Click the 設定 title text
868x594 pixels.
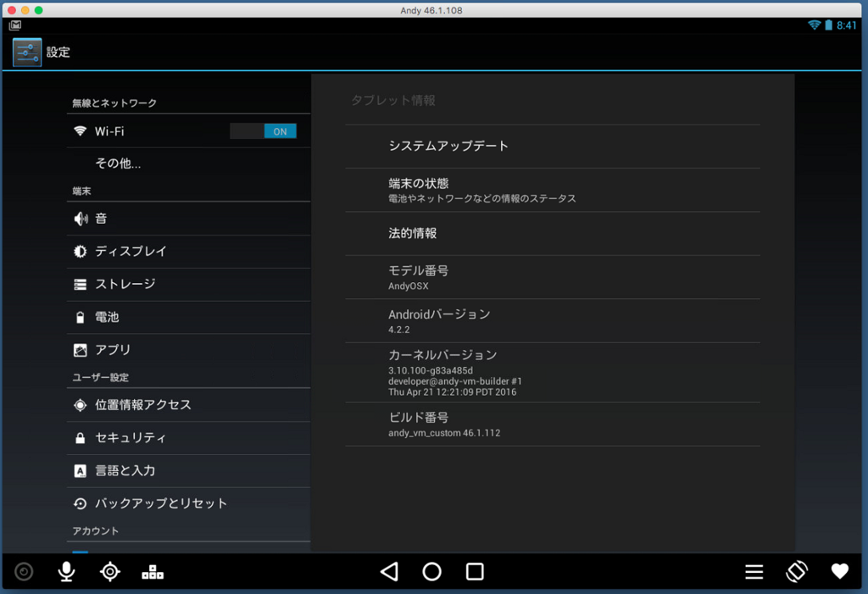(58, 53)
